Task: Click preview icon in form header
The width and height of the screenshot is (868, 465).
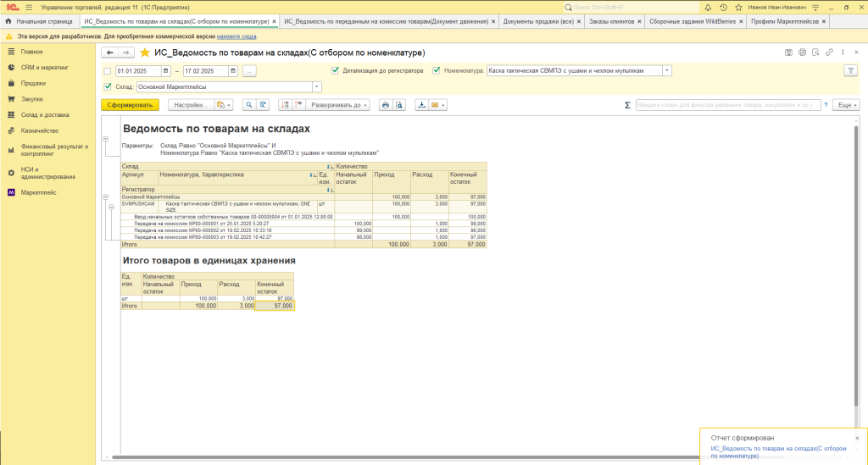Action: pyautogui.click(x=815, y=53)
